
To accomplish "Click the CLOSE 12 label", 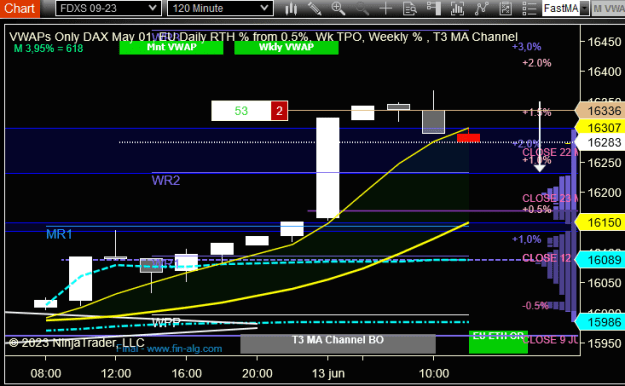I will click(546, 258).
